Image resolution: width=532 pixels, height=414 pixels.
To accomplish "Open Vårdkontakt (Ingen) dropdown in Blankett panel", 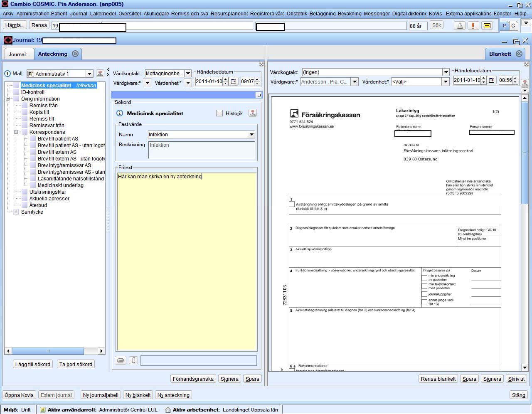I will tap(446, 72).
